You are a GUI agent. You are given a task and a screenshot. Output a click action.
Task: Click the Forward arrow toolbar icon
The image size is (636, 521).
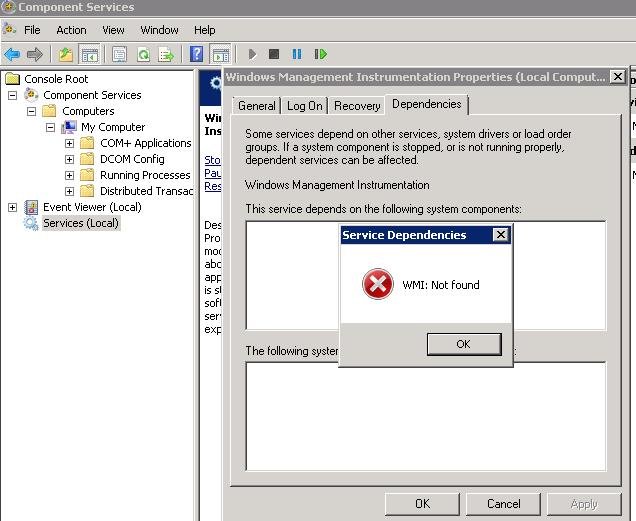[x=35, y=54]
